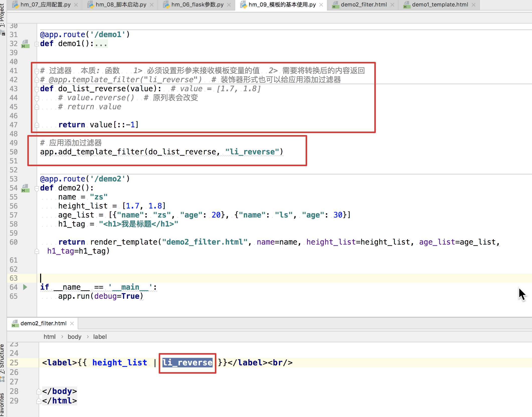Click h1_tag assignment on line 58
This screenshot has height=417, width=532.
coord(118,224)
